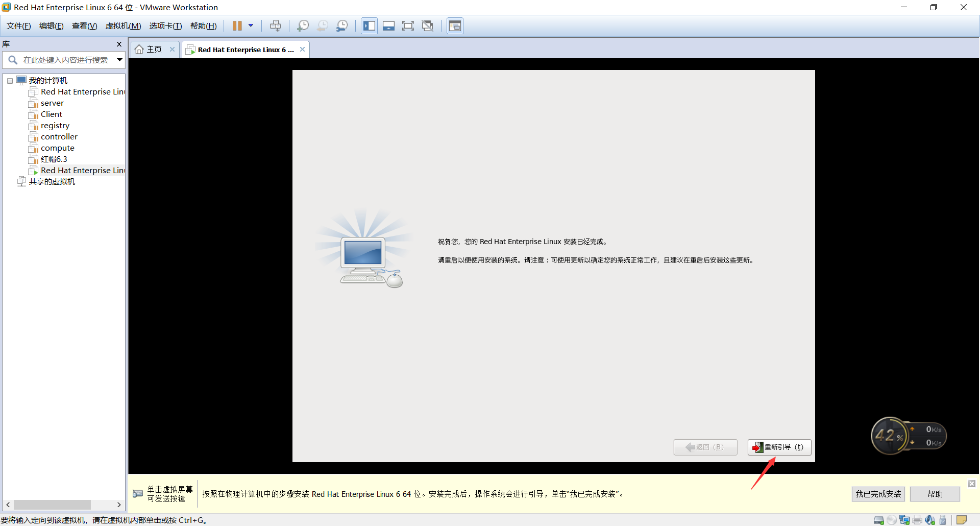Send Ctrl+Alt+Del to the guest
This screenshot has height=526, width=980.
(x=275, y=26)
